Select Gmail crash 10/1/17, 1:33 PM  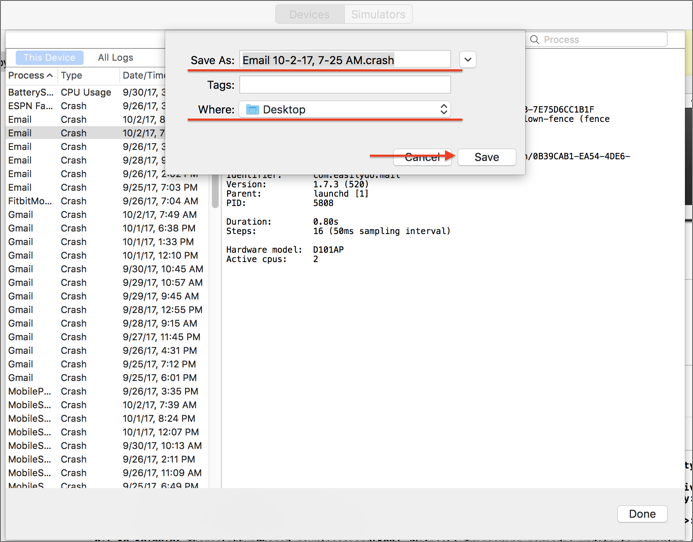[107, 242]
